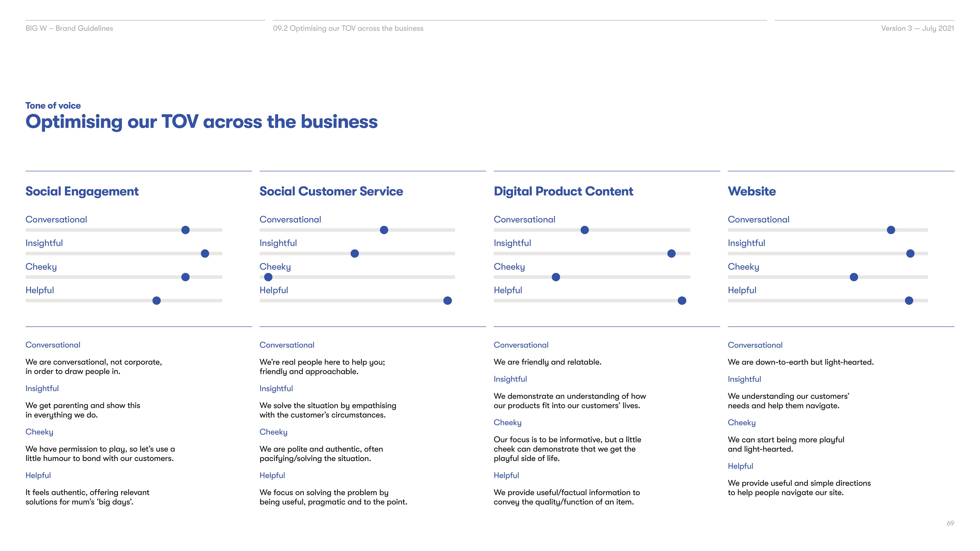Click the Digital Product Content heading
The image size is (980, 551).
(x=563, y=191)
